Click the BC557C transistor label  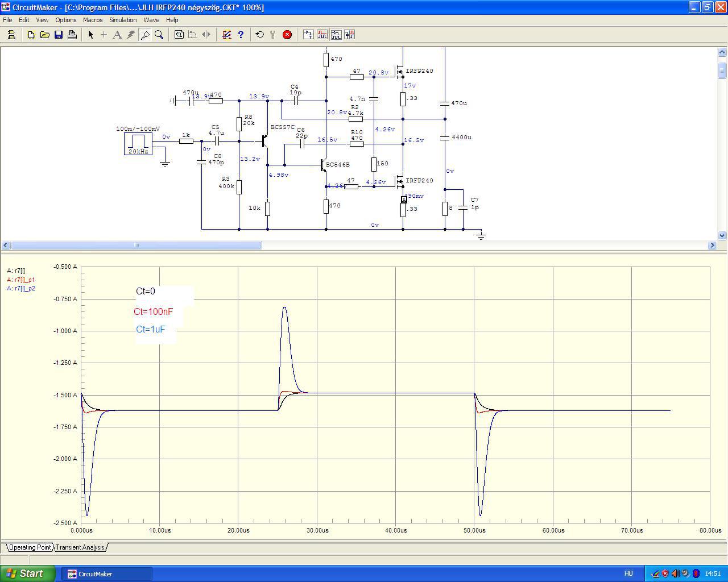pyautogui.click(x=283, y=127)
